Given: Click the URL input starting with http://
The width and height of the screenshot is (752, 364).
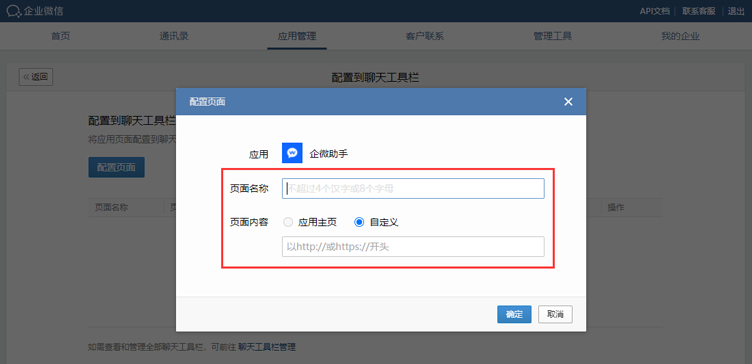Looking at the screenshot, I should [413, 247].
